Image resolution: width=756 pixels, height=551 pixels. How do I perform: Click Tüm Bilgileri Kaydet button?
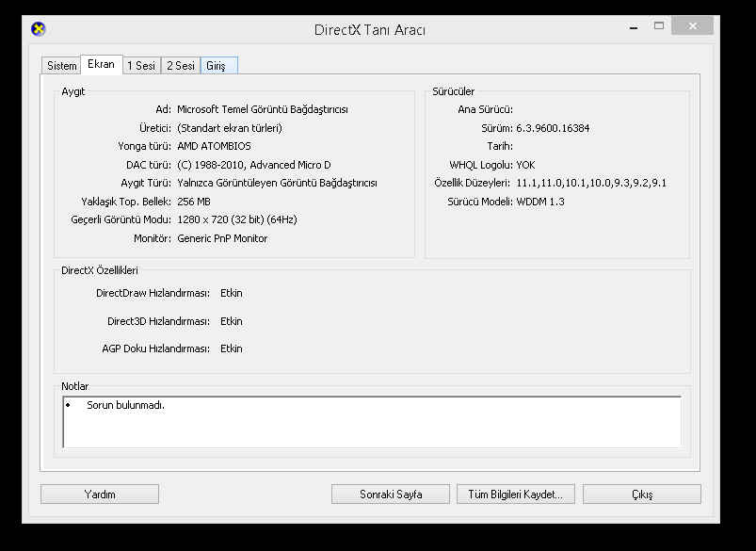[516, 494]
